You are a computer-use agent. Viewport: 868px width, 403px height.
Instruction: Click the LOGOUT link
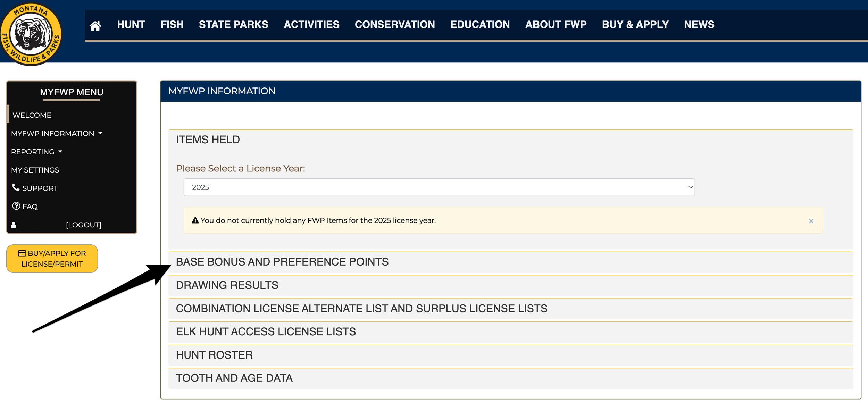[83, 225]
